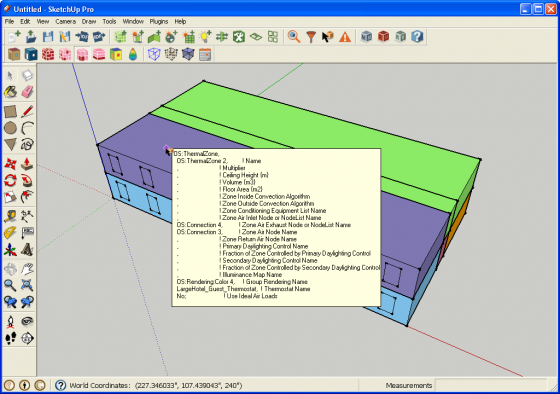
Task: Select the Zoom Extents tool
Action: 27,285
